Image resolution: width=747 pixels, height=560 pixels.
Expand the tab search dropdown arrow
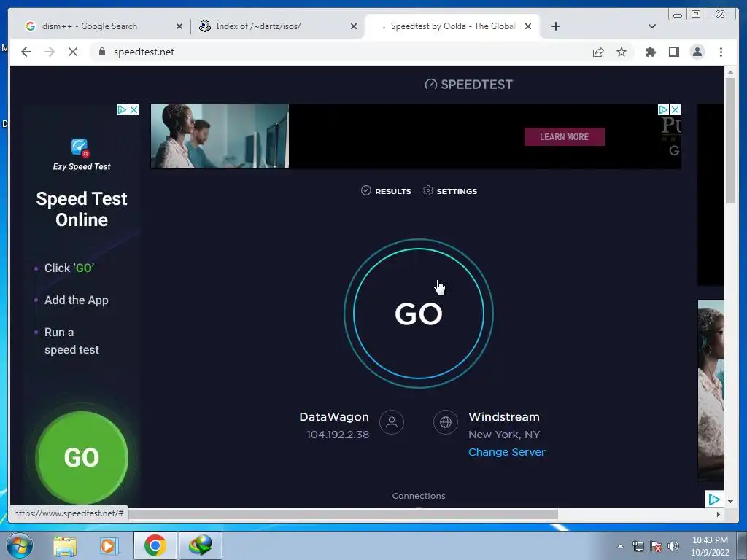coord(652,26)
